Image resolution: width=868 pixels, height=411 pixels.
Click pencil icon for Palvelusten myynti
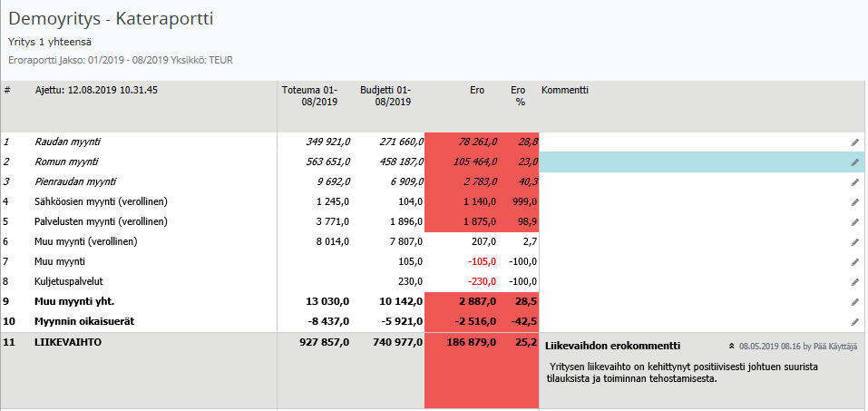coord(853,222)
